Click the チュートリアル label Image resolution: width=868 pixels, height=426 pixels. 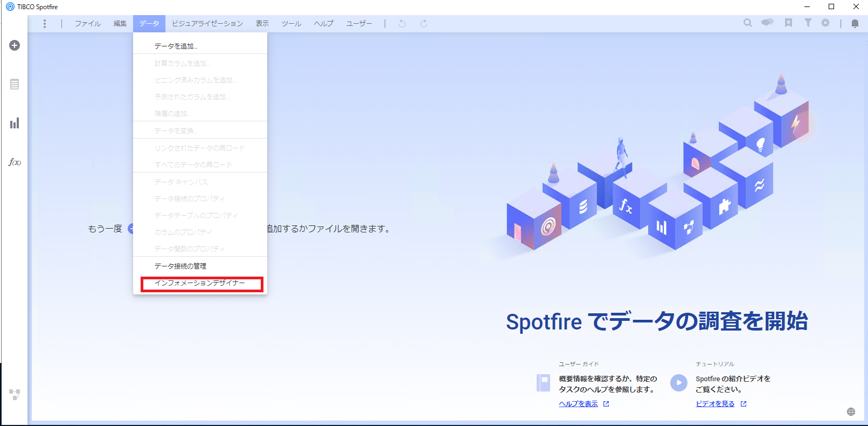coord(715,364)
